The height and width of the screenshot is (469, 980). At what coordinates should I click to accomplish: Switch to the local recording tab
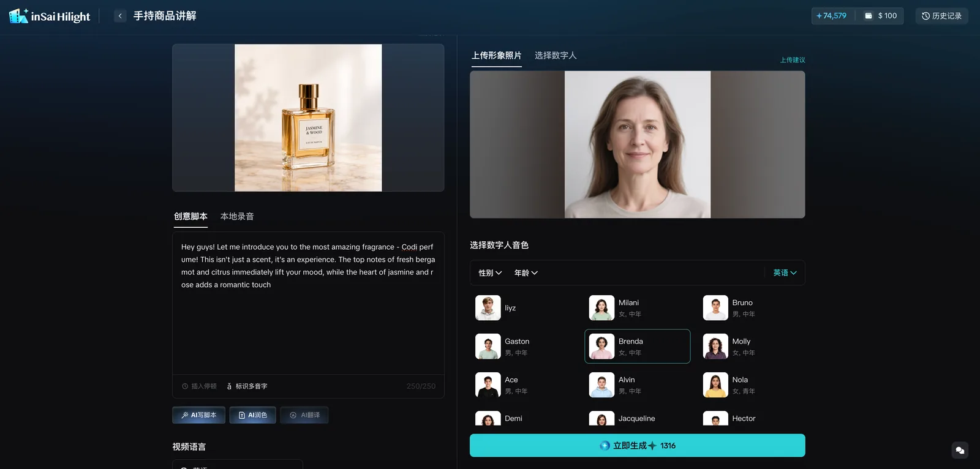(237, 217)
